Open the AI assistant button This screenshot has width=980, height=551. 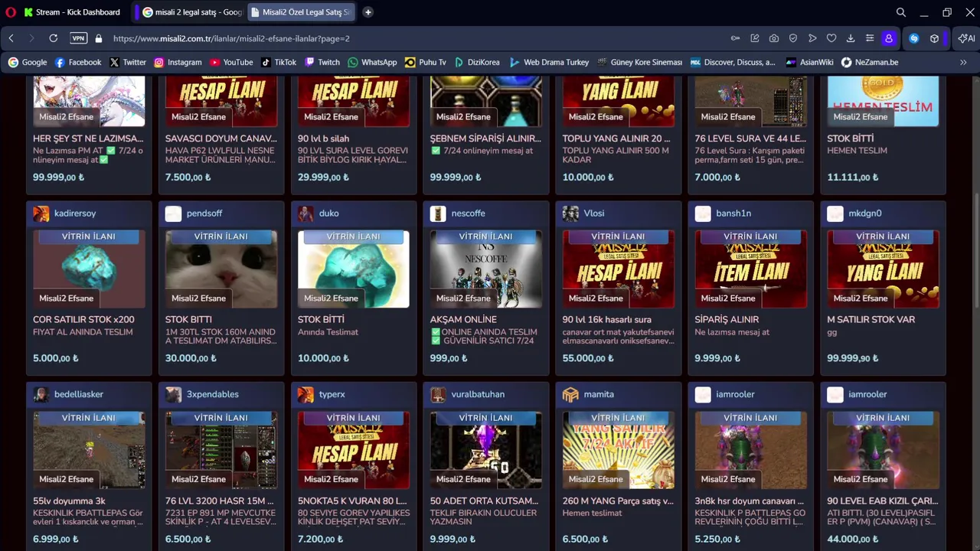click(x=966, y=38)
